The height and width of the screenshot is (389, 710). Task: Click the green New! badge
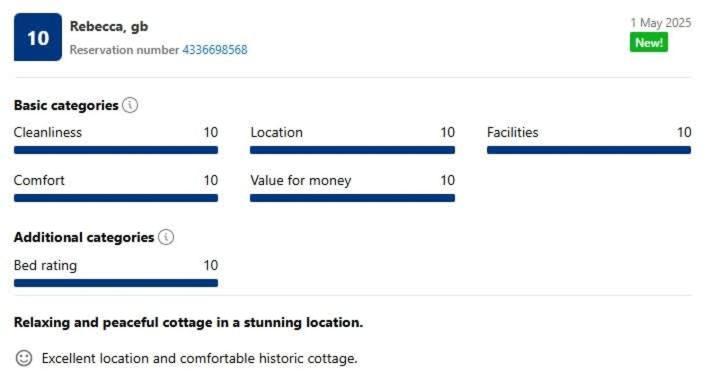(648, 43)
